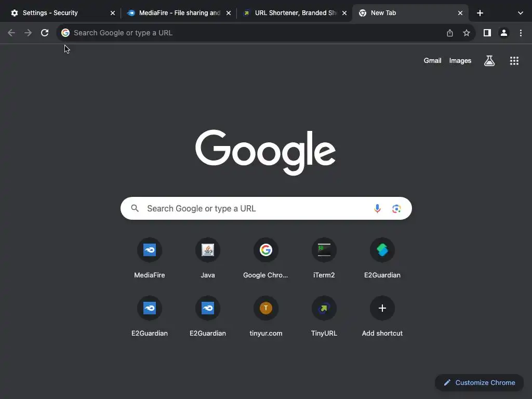Open the profile avatar menu
Image resolution: width=532 pixels, height=399 pixels.
coord(504,33)
